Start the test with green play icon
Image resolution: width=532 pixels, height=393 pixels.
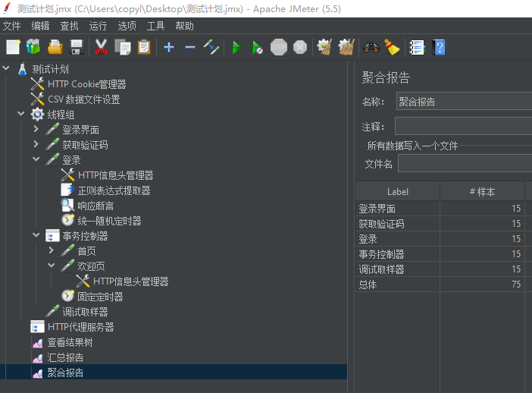point(236,47)
